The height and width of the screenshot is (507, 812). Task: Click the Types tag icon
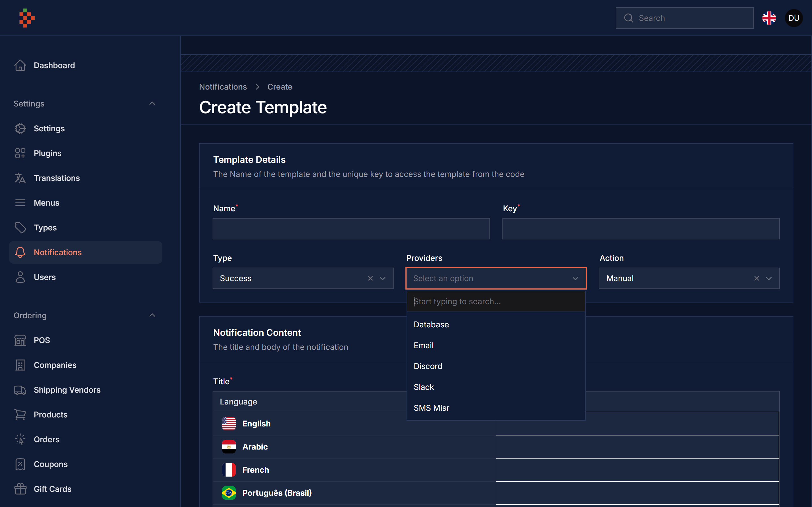pos(20,228)
